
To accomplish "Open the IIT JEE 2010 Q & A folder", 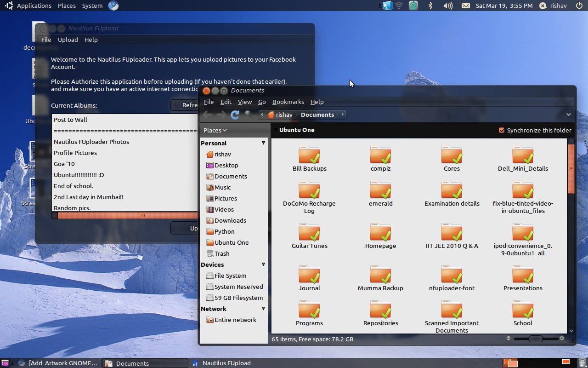I will [x=452, y=236].
